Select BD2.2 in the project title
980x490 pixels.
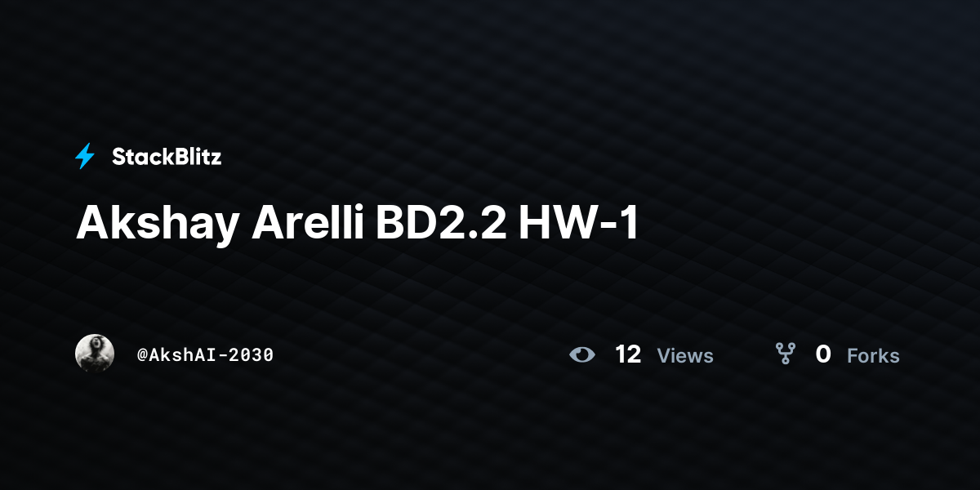[441, 222]
